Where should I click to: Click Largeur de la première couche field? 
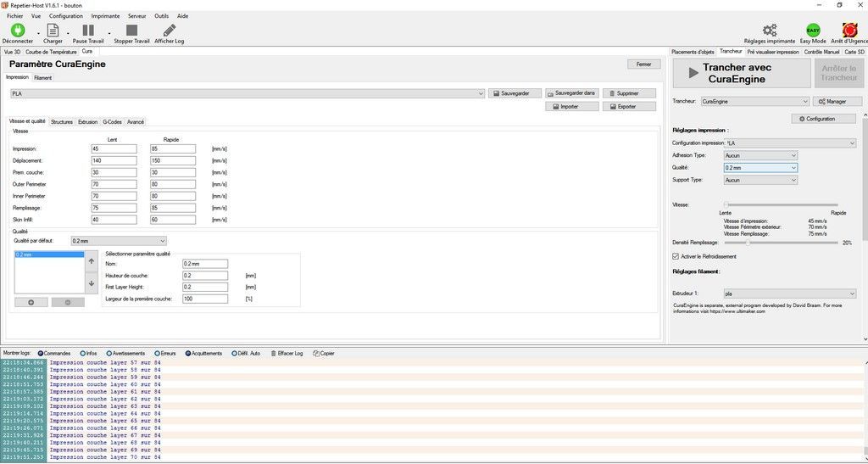tap(205, 299)
